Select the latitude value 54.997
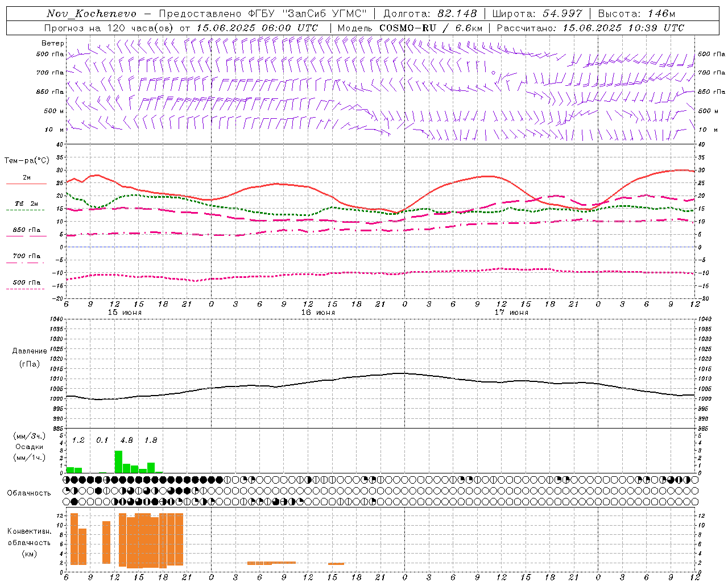 pos(563,14)
